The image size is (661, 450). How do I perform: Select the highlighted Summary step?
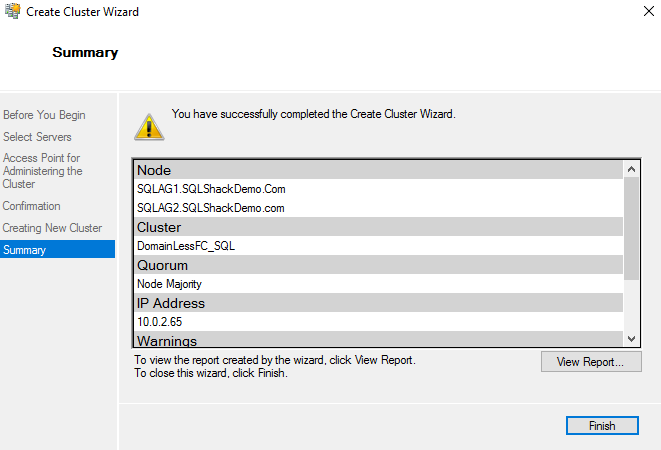pos(57,249)
